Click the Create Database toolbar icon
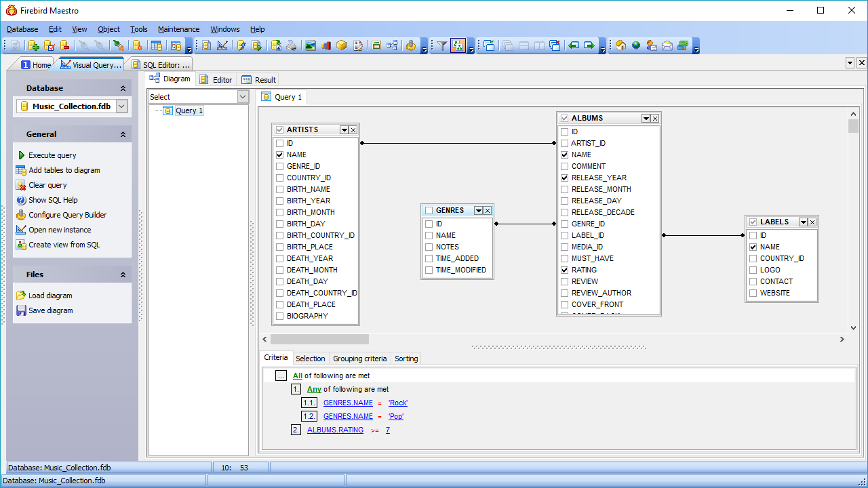The image size is (868, 488). click(x=33, y=45)
